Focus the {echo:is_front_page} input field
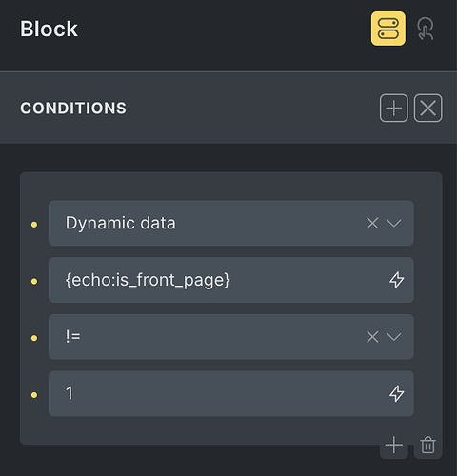This screenshot has height=476, width=457. (231, 280)
